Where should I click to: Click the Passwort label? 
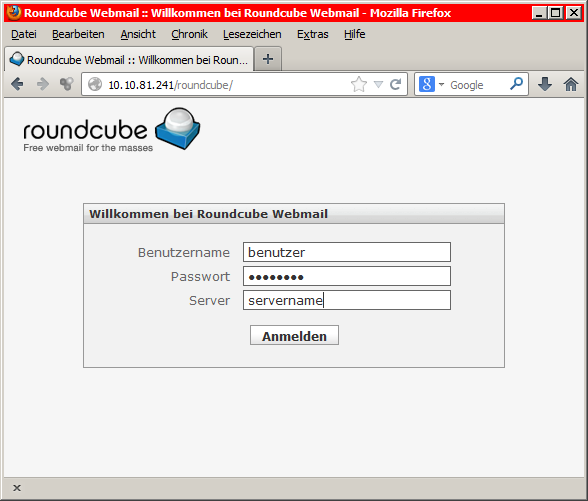coord(200,276)
